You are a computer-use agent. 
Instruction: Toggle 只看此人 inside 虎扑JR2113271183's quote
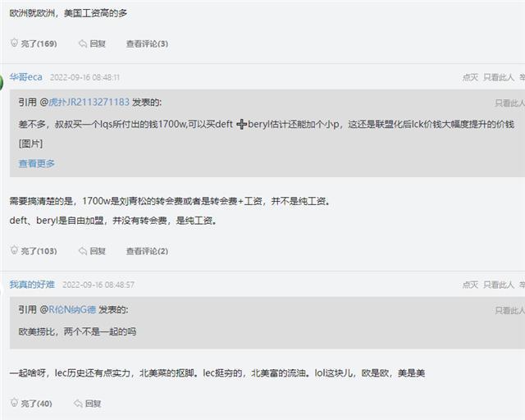click(509, 103)
